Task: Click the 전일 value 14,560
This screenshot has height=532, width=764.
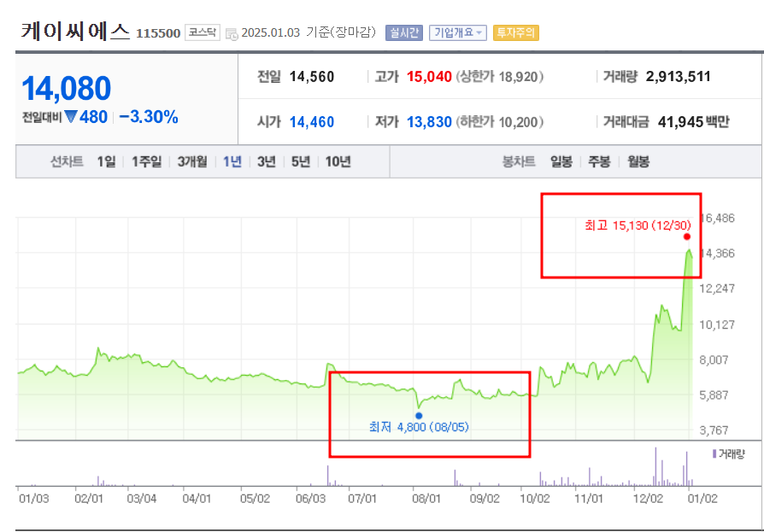Action: click(x=312, y=77)
